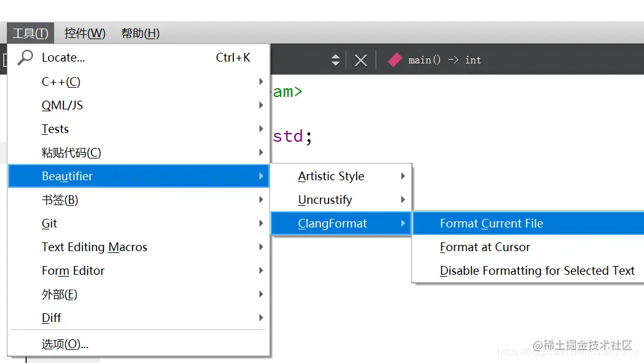Open the QML/JS submenu
The image size is (644, 363).
(x=139, y=106)
